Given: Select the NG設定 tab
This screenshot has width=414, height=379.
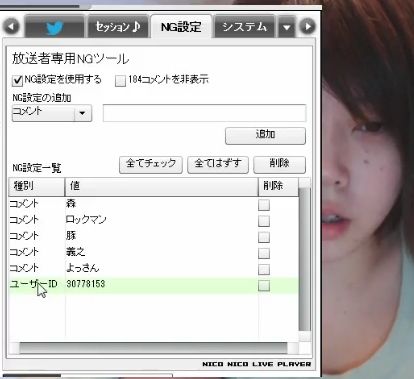Looking at the screenshot, I should click(181, 27).
